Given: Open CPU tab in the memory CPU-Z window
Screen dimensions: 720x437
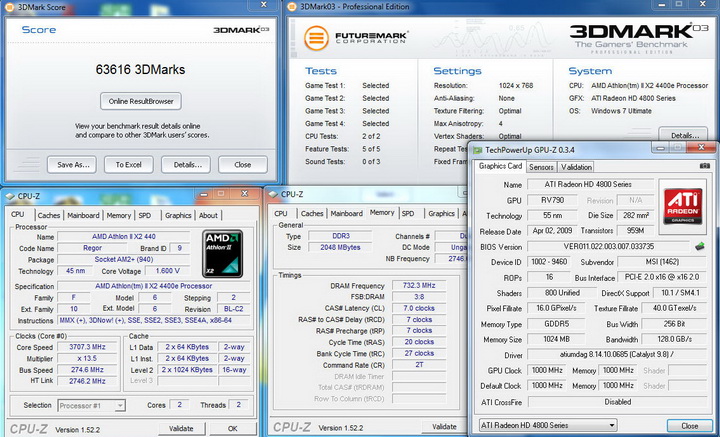Looking at the screenshot, I should [x=281, y=213].
